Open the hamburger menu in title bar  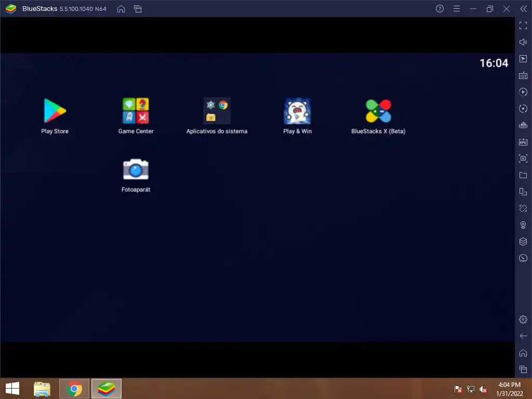click(457, 9)
